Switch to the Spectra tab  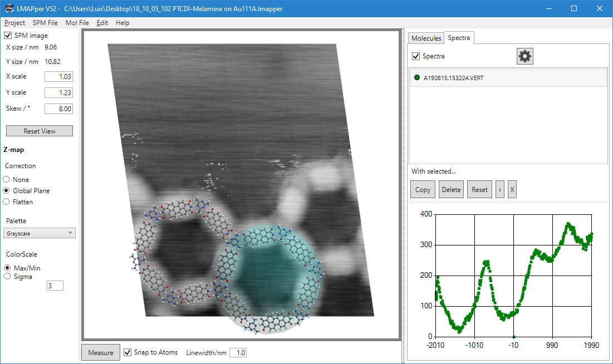(x=459, y=37)
